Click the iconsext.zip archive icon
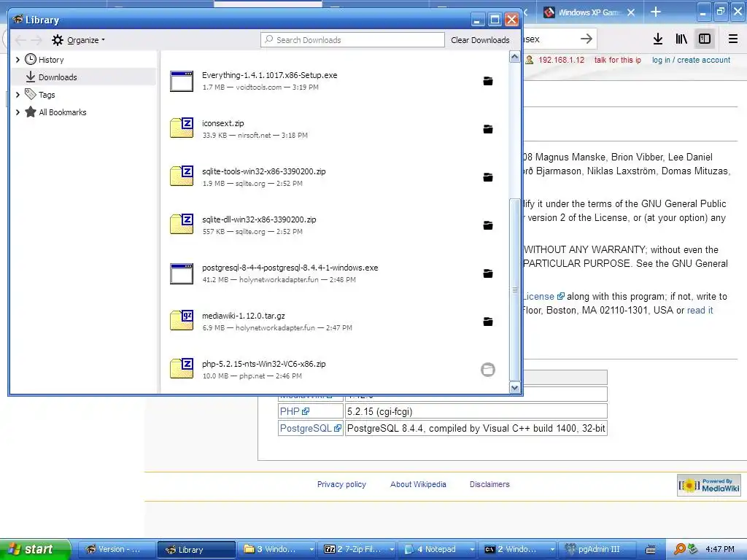Image resolution: width=747 pixels, height=560 pixels. 182,128
